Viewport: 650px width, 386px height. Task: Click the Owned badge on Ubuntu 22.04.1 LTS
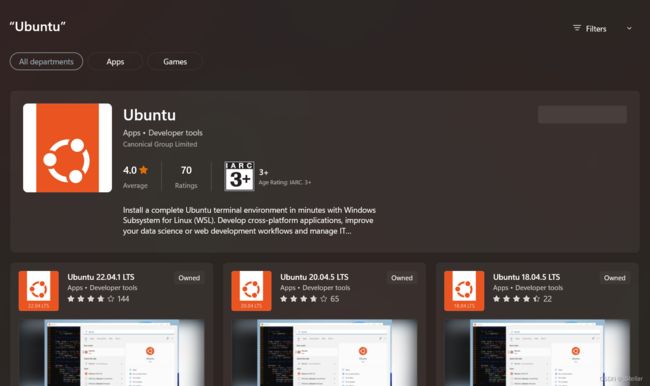coord(189,278)
